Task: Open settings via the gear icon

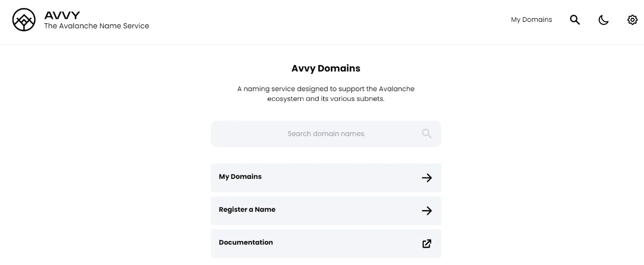Action: click(x=632, y=20)
